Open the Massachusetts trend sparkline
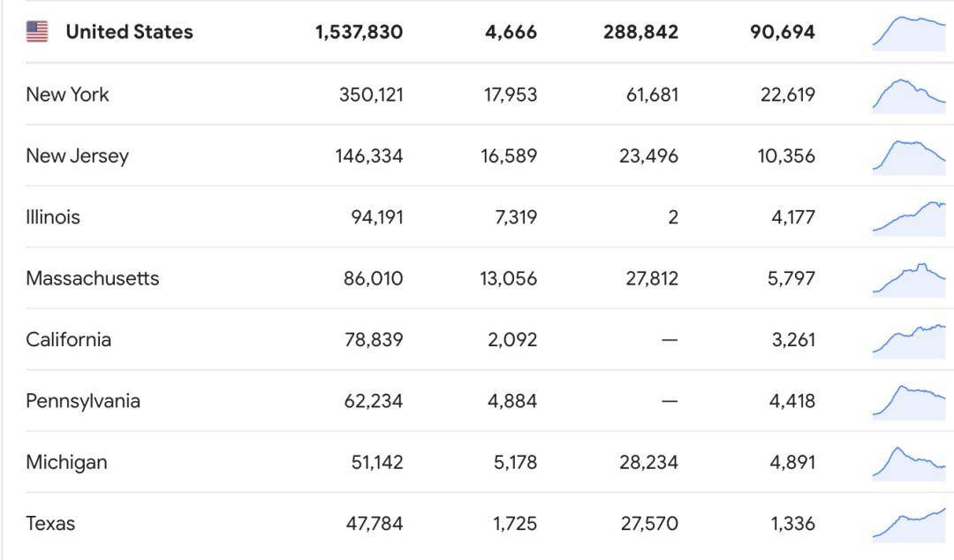The height and width of the screenshot is (560, 954). [908, 279]
